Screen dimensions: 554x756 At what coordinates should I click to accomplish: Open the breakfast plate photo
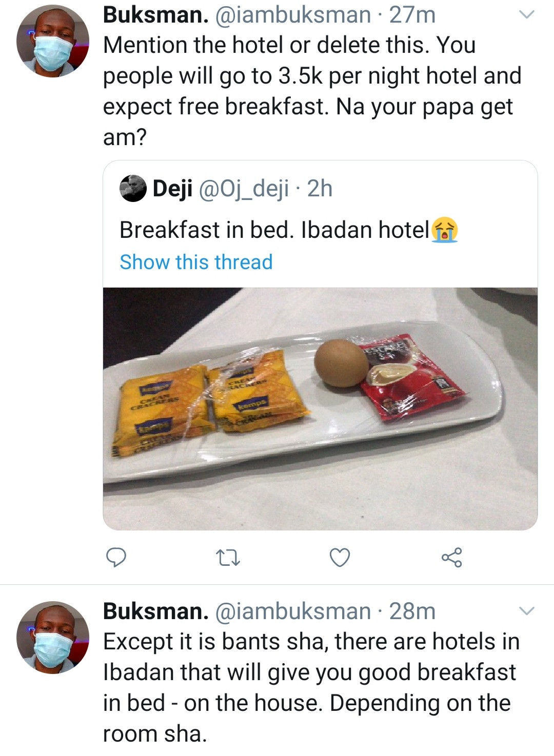320,408
